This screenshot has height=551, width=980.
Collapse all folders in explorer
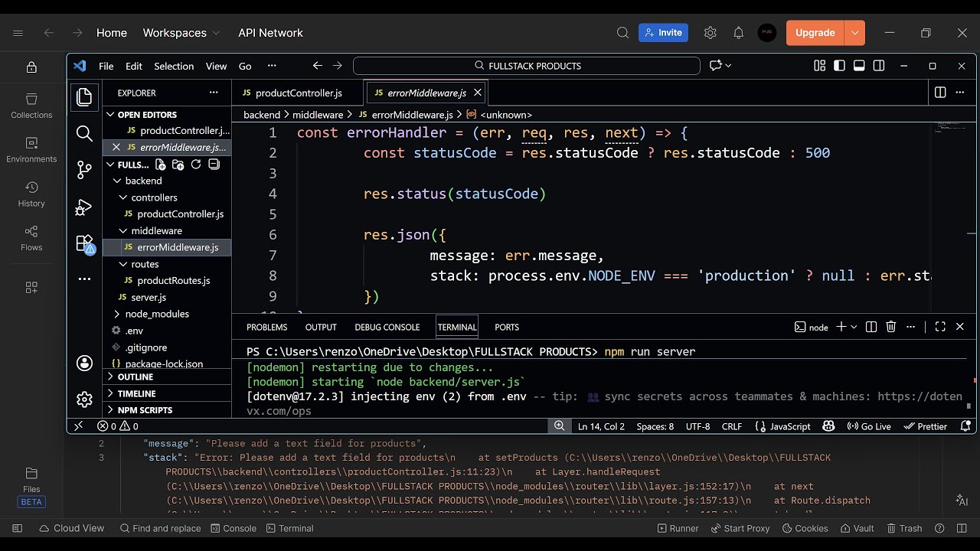(214, 165)
